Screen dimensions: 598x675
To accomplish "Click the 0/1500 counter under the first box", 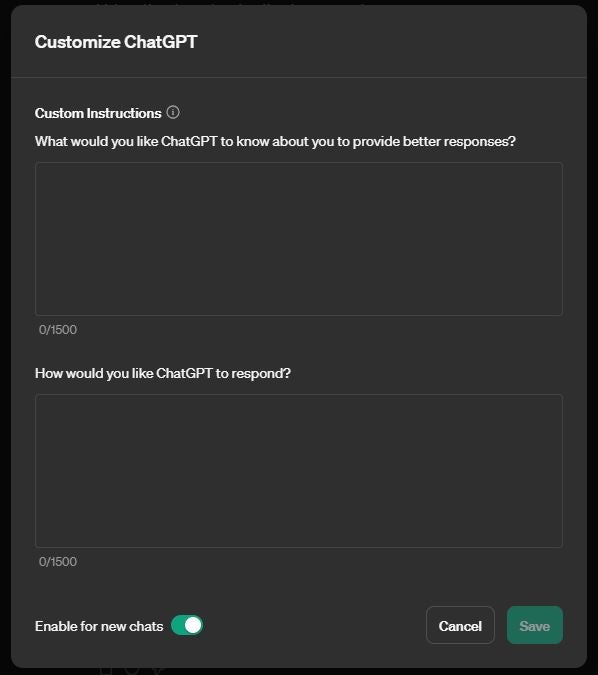I will 58,330.
